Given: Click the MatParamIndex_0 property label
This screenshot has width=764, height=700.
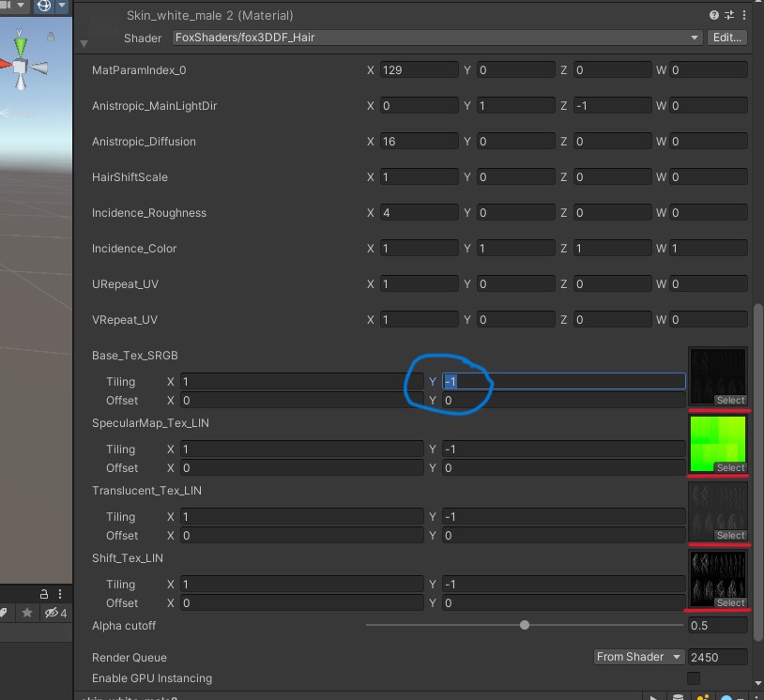Looking at the screenshot, I should click(x=139, y=69).
